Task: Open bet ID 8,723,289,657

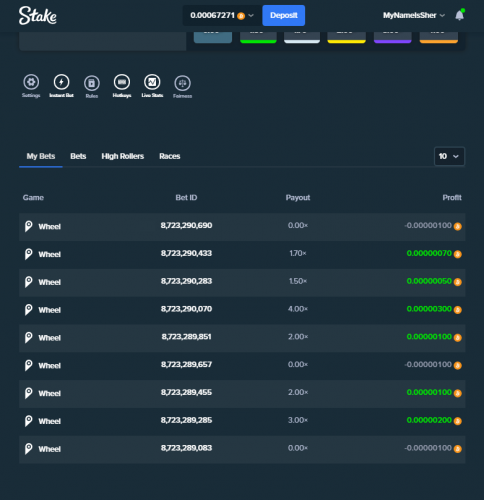Action: pos(186,365)
